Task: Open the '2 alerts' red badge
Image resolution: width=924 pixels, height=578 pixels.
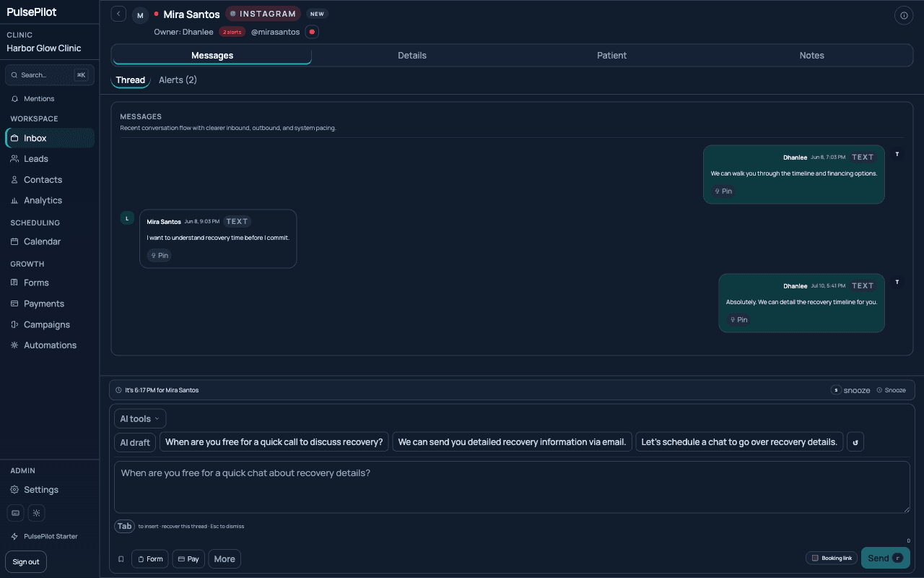Action: coord(232,32)
